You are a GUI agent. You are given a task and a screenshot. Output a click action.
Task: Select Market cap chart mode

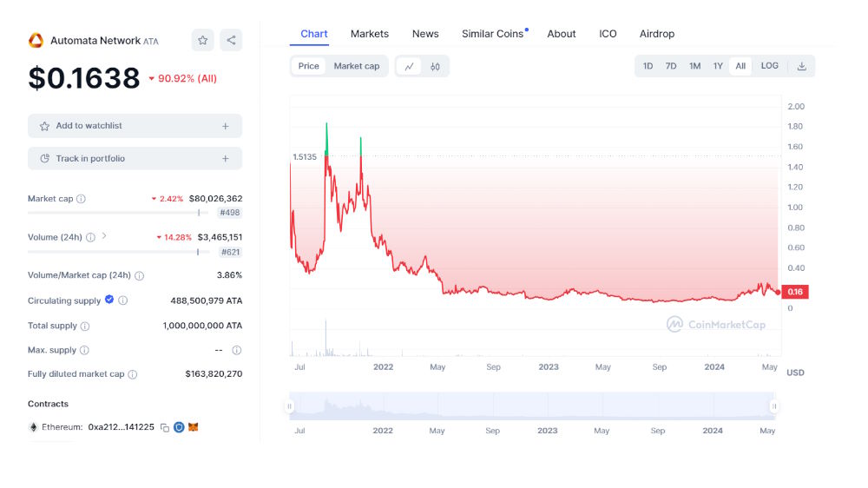357,66
